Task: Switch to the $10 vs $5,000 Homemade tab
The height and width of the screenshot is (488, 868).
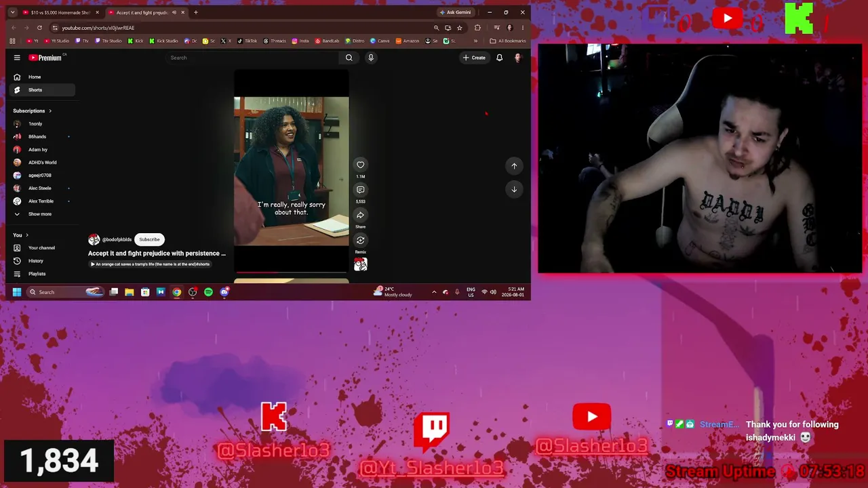Action: pos(60,12)
